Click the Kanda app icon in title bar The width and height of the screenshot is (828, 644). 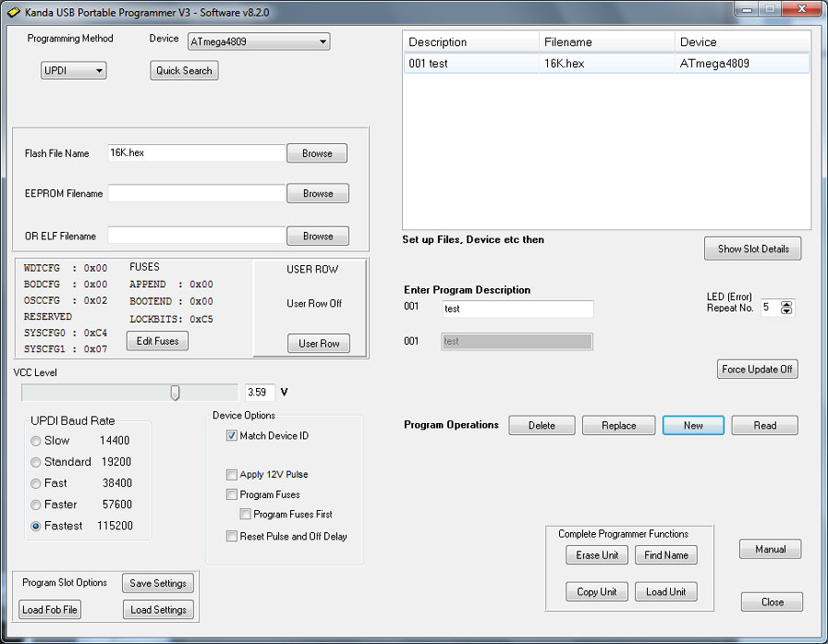point(13,12)
